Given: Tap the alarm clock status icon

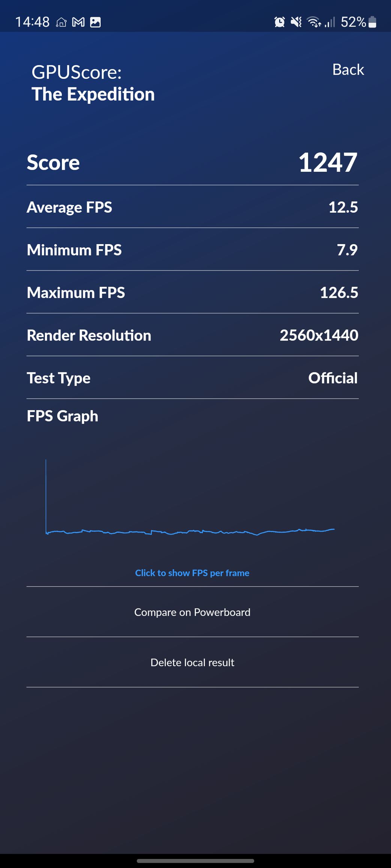Looking at the screenshot, I should pos(280,22).
